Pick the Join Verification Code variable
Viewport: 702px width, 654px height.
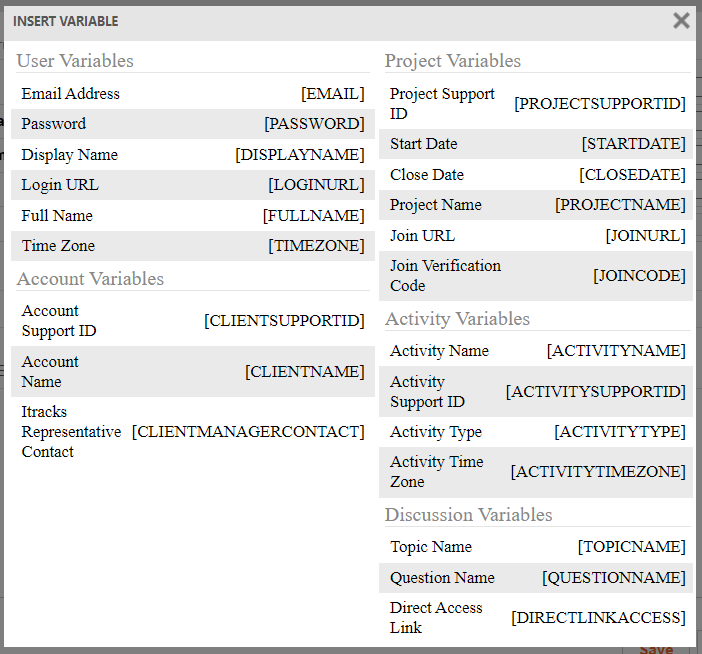pos(536,276)
